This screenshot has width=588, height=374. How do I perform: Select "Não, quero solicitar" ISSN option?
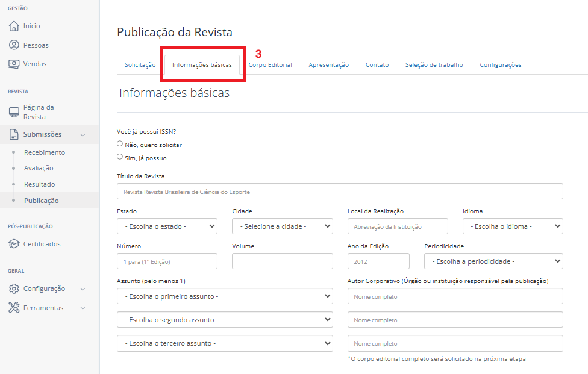(x=120, y=143)
